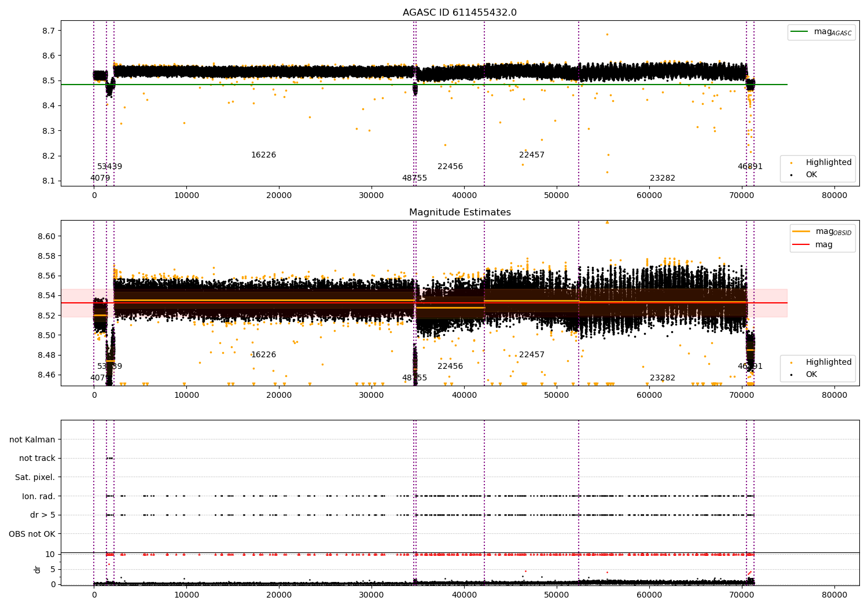Click obsid label 22457 in Magnitude Estimates plot
Viewport: 868px width, 608px height.
pos(532,355)
